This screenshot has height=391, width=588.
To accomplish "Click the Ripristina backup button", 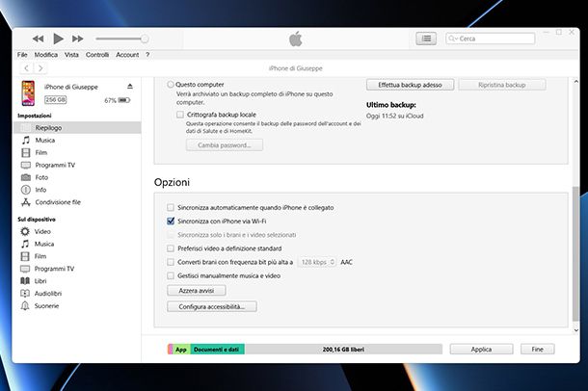I will 502,85.
